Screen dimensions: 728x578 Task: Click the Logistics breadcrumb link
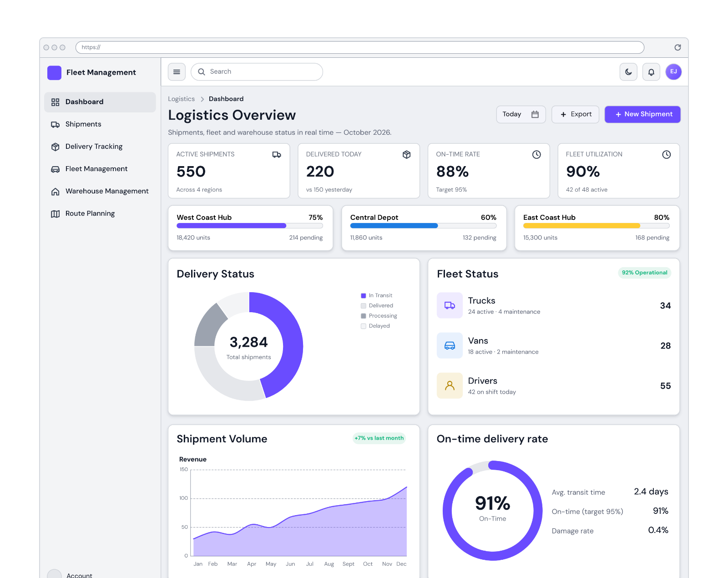pos(181,99)
